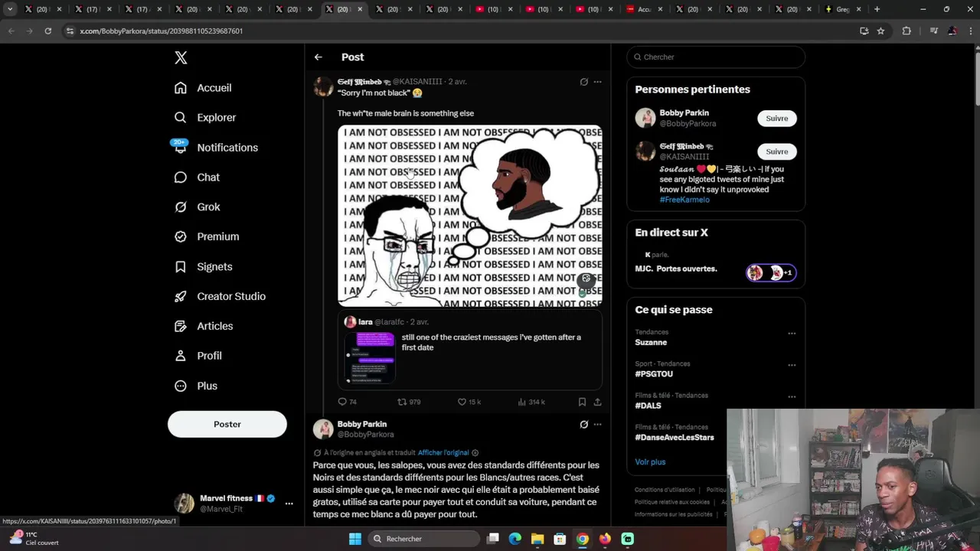980x551 pixels.
Task: Click the Grok icon on KAISANIIII post
Action: [x=583, y=82]
